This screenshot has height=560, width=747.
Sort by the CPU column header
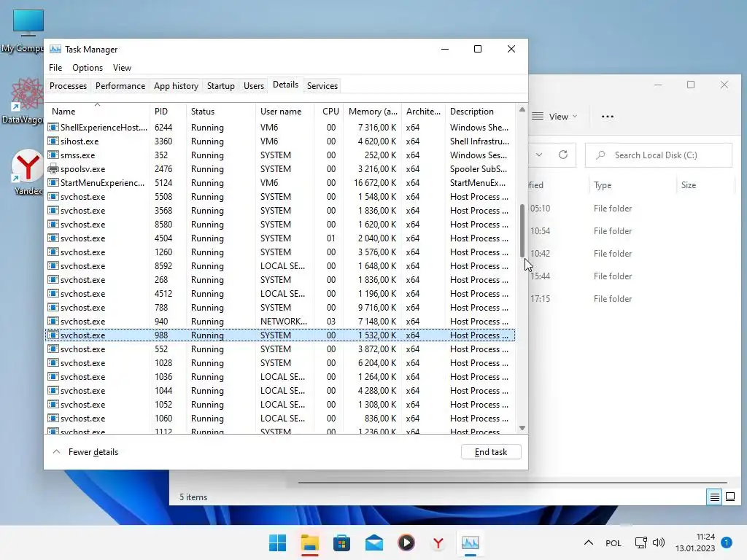[330, 111]
